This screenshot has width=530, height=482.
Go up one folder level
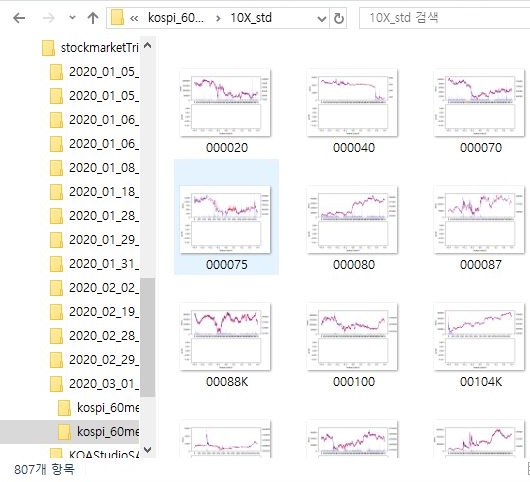[x=93, y=18]
